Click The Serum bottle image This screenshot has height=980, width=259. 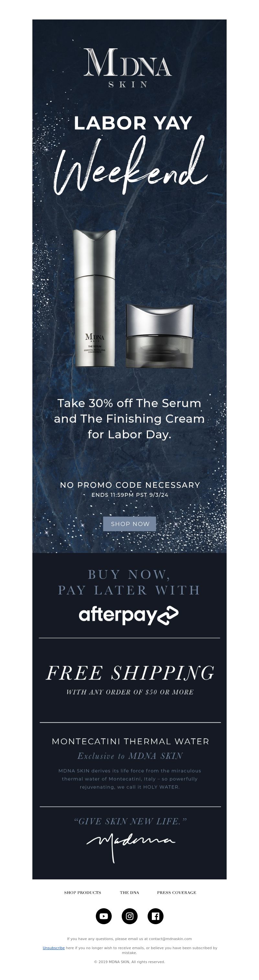coord(95,298)
